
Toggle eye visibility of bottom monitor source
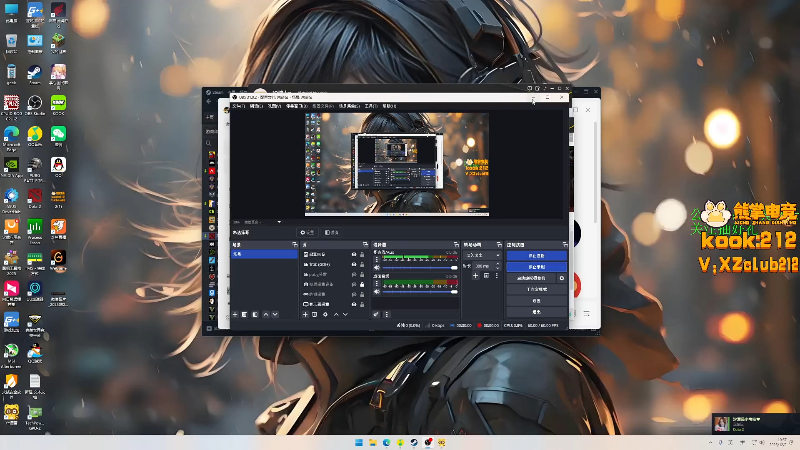click(x=354, y=304)
